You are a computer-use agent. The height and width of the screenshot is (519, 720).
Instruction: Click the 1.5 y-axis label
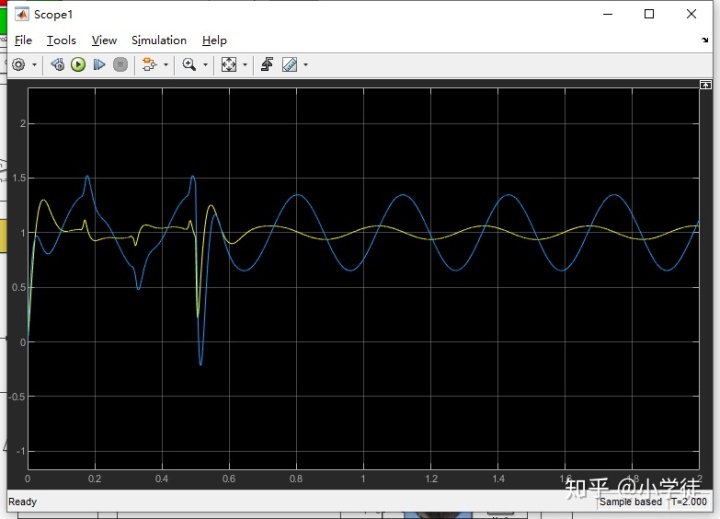pos(19,178)
